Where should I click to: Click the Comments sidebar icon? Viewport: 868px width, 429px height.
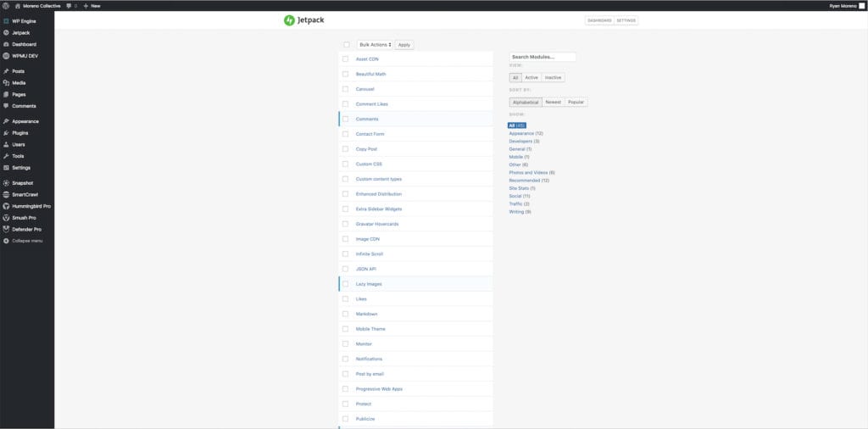(x=6, y=106)
